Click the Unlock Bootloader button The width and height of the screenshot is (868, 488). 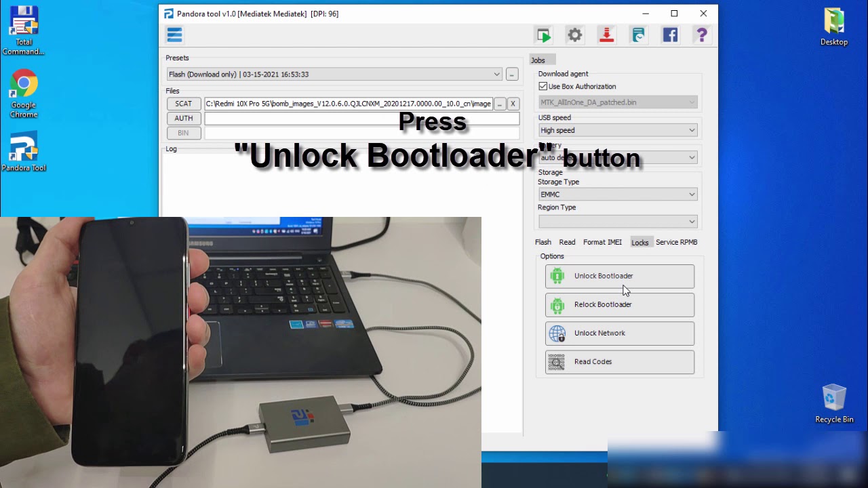620,276
